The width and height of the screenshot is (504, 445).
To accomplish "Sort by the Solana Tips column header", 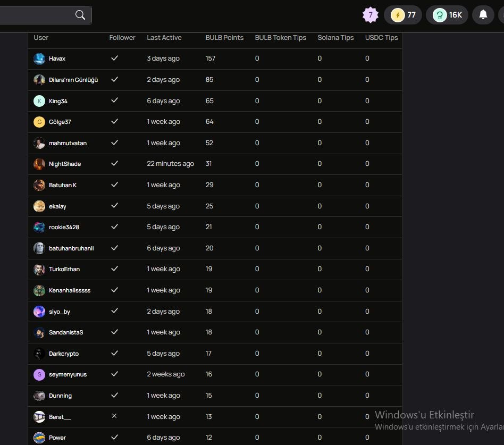I will [x=335, y=38].
